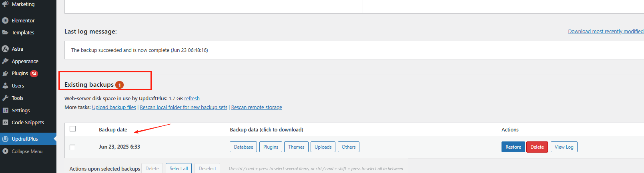This screenshot has height=173, width=644.
Task: Download the Database backup data
Action: point(243,147)
